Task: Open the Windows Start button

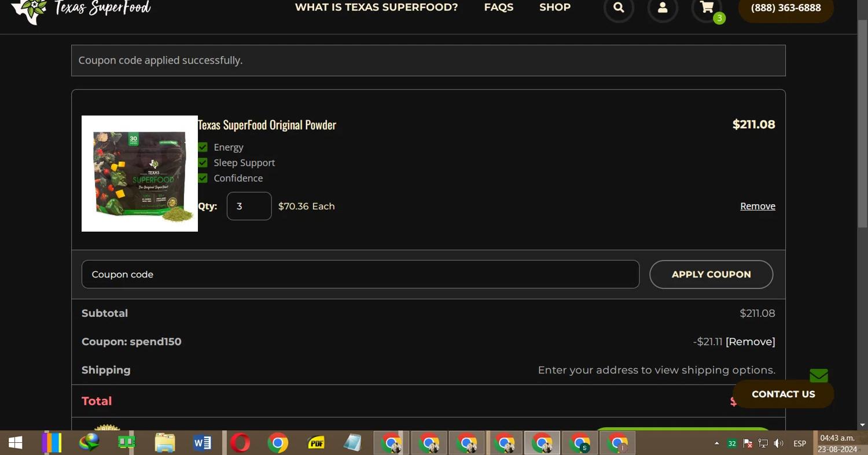Action: pyautogui.click(x=16, y=443)
